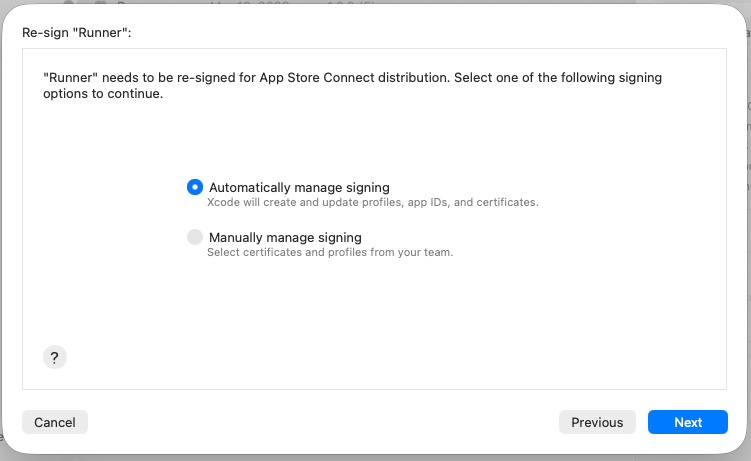The width and height of the screenshot is (751, 461).
Task: Click the question mark help button
Action: coord(55,357)
